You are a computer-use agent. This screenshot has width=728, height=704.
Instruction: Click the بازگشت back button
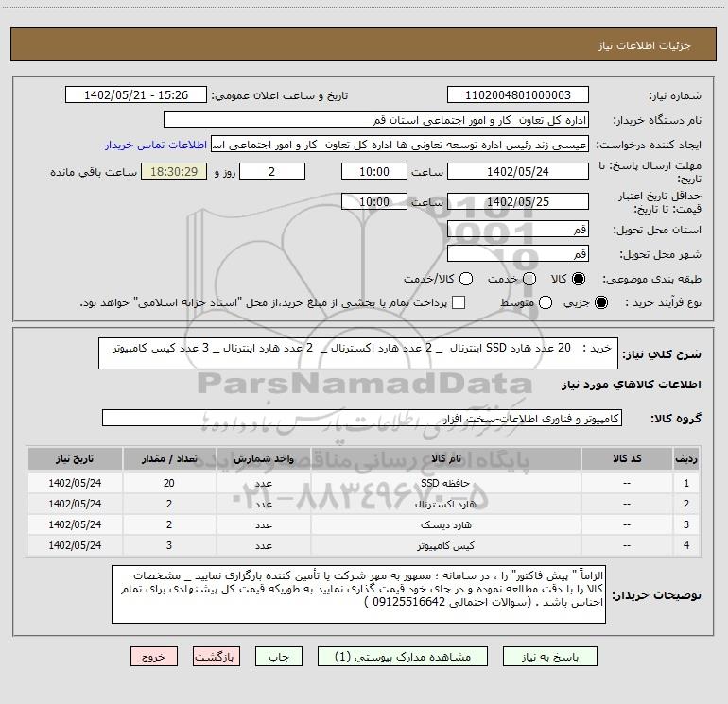click(217, 657)
